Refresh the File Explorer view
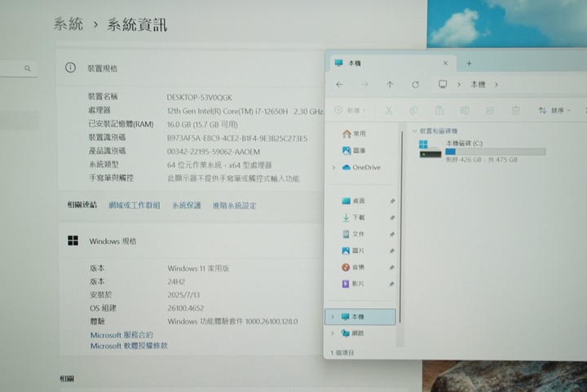The image size is (587, 392). pyautogui.click(x=415, y=85)
